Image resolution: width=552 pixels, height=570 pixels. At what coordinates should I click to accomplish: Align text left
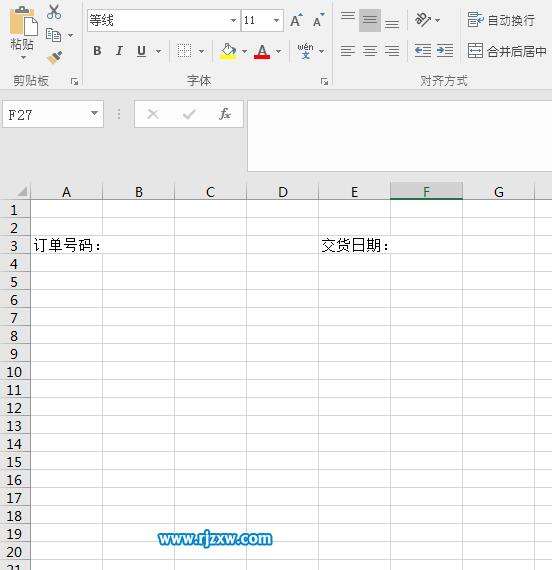click(x=348, y=51)
